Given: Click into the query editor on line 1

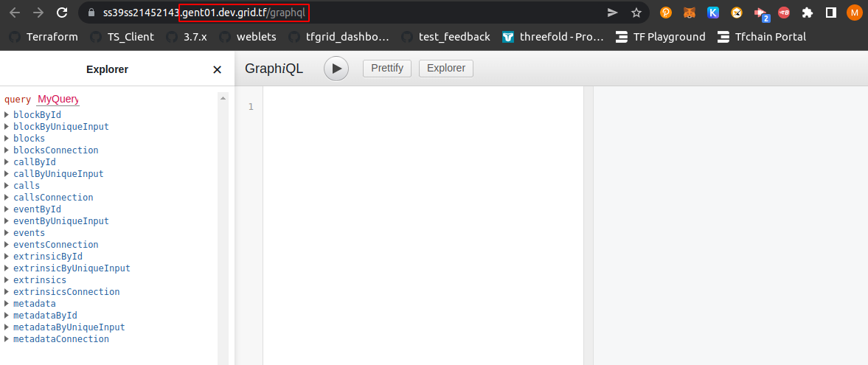Looking at the screenshot, I should tap(423, 107).
